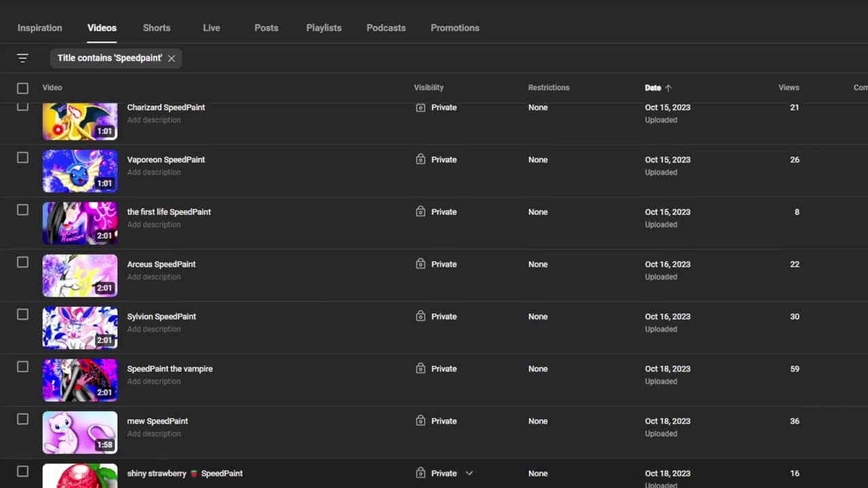Add description to mew SpeedPaint

point(154,434)
